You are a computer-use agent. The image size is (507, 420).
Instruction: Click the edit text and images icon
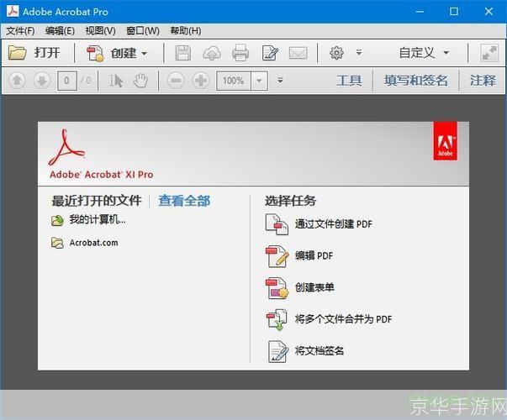[270, 53]
